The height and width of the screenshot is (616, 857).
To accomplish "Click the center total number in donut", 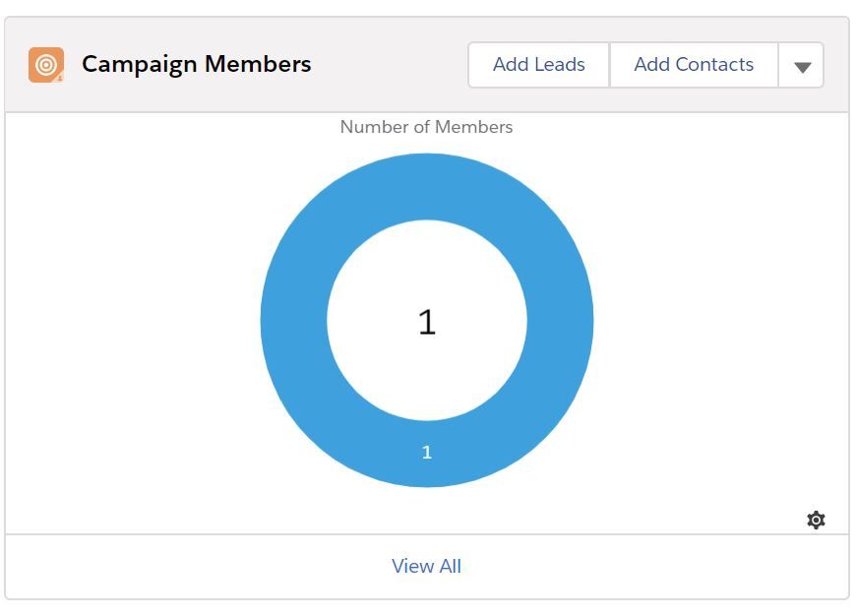I will 426,322.
